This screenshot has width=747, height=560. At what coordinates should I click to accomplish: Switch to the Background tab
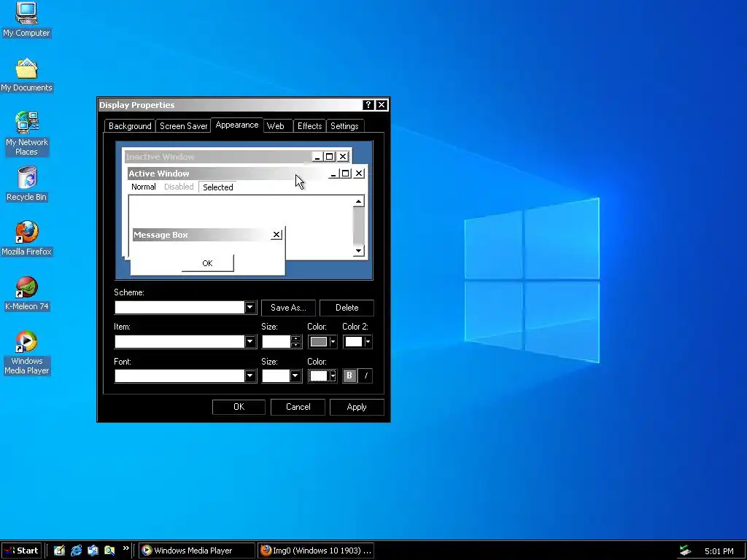[130, 125]
